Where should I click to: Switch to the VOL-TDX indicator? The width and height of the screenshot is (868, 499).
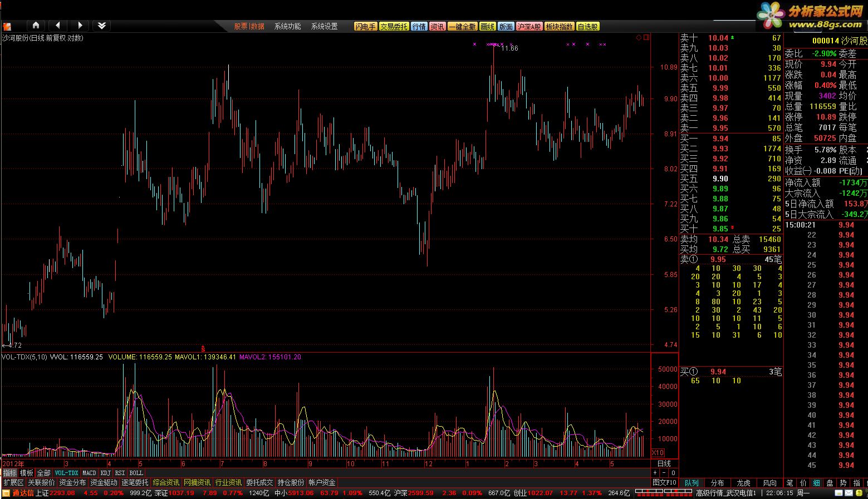pos(66,473)
